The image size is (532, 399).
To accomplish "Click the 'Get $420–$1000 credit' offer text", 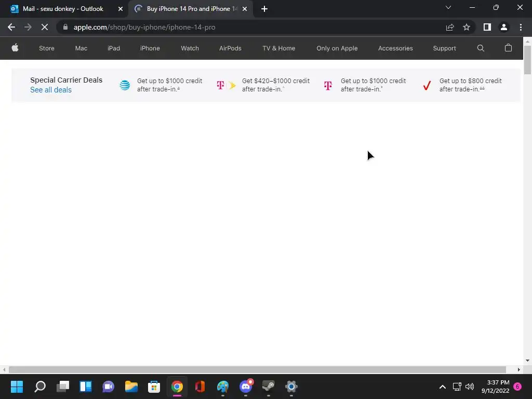I will pos(276,85).
